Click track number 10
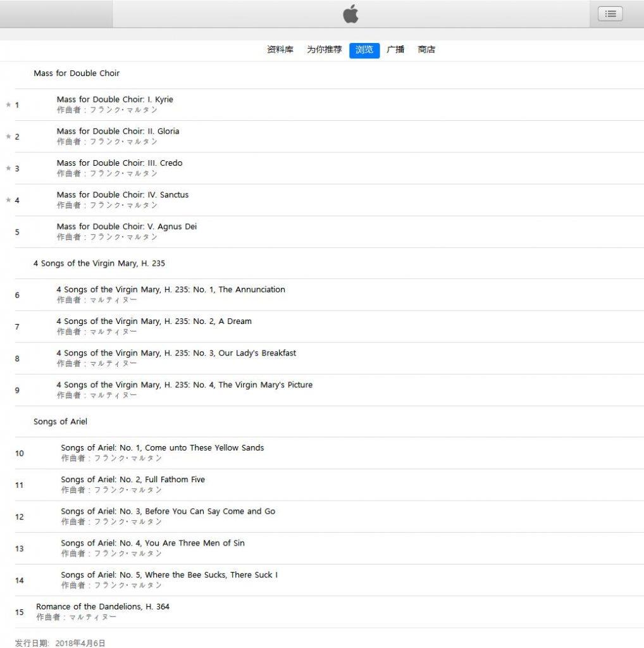 click(x=20, y=453)
